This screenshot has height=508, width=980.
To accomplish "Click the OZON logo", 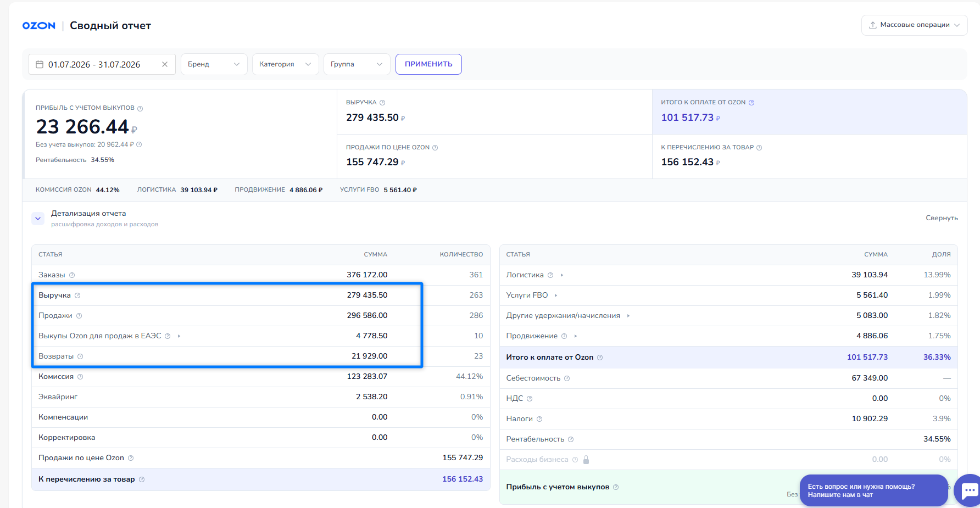I will pos(38,26).
